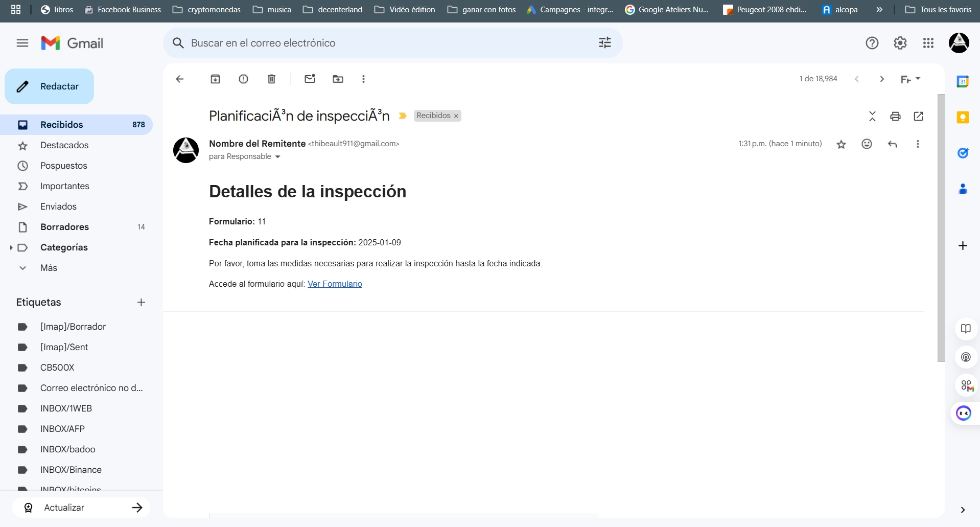Expand the Categorías section in sidebar
The image size is (980, 527).
coord(11,247)
